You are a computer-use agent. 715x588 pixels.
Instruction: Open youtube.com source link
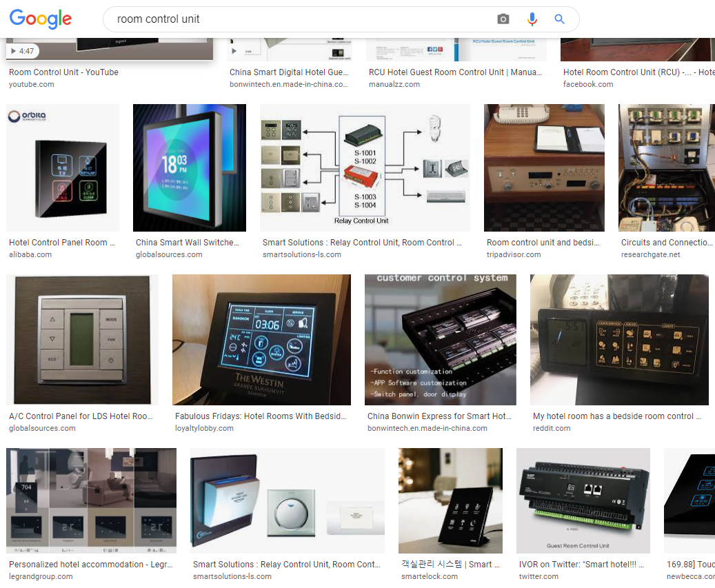click(32, 84)
